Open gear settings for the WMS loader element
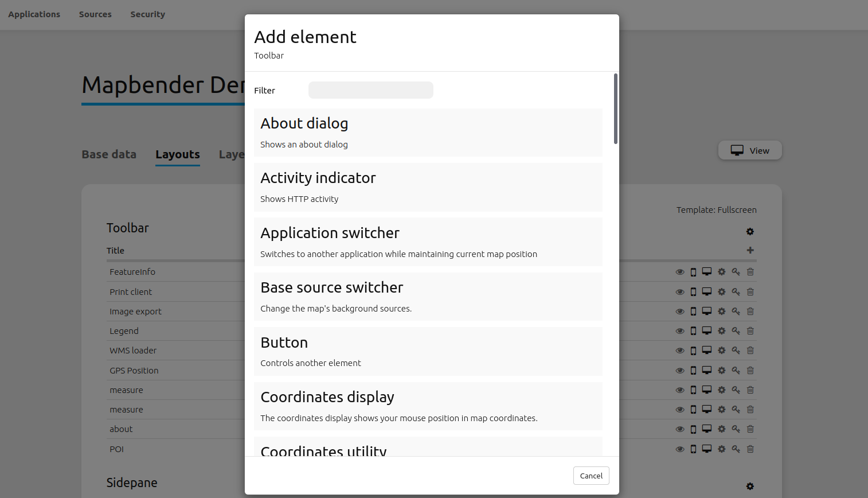The height and width of the screenshot is (498, 868). click(722, 351)
